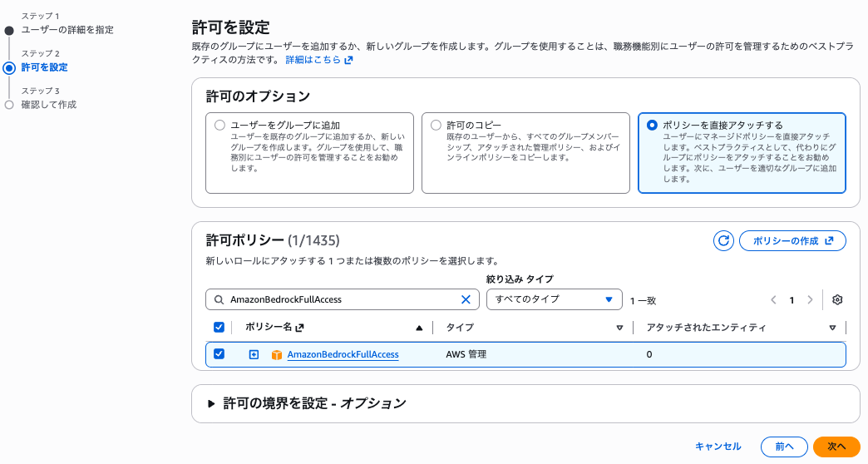This screenshot has width=868, height=464.
Task: Click the orange policy cube icon
Action: tap(277, 354)
